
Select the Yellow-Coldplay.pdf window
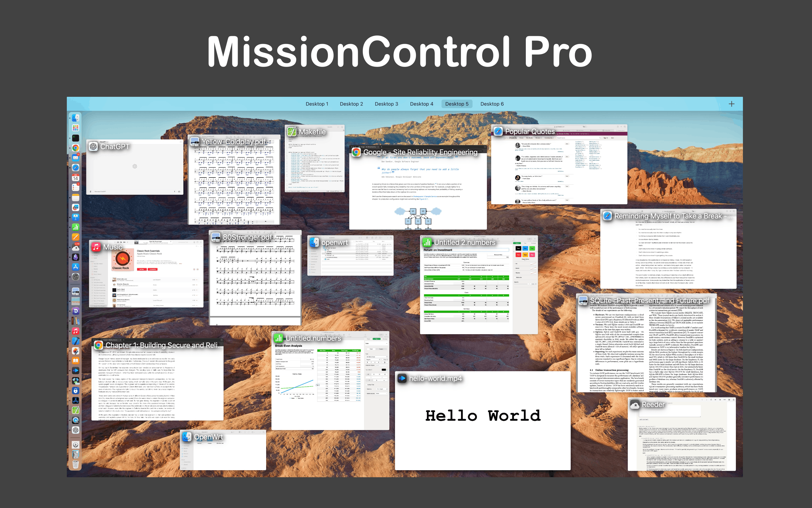coord(234,180)
